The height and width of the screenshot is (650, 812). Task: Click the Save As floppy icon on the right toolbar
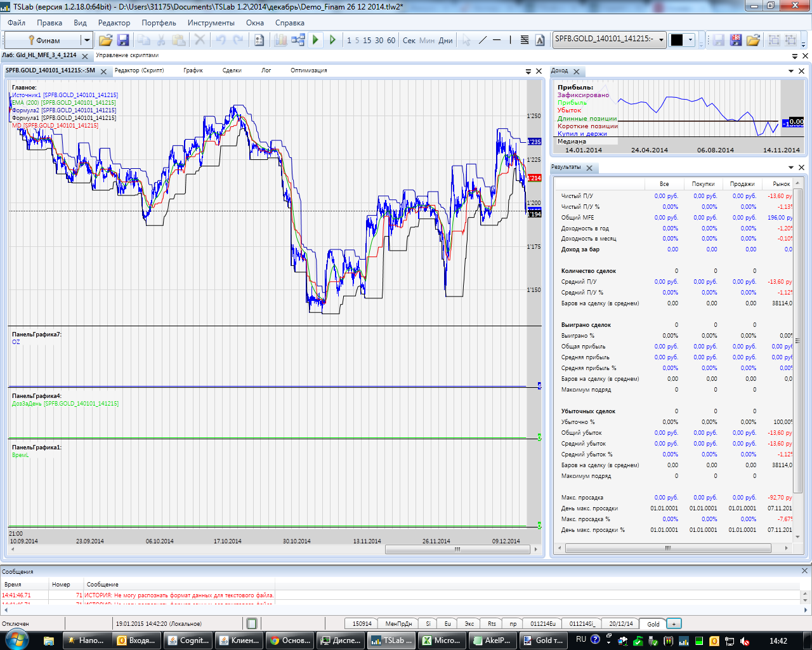(x=735, y=40)
